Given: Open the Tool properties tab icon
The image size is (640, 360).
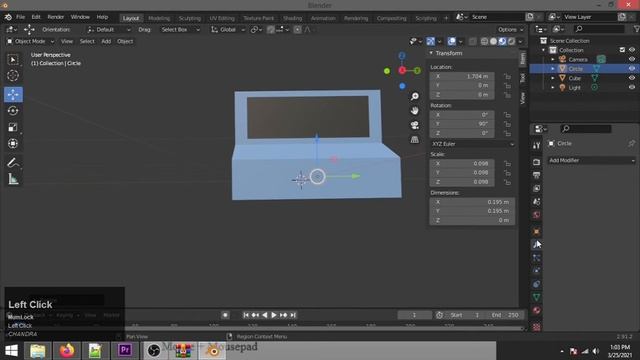Looking at the screenshot, I should click(x=536, y=146).
